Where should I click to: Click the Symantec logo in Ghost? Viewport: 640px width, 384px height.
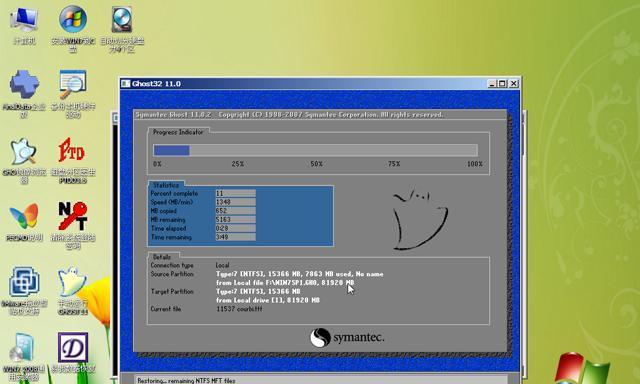click(347, 337)
